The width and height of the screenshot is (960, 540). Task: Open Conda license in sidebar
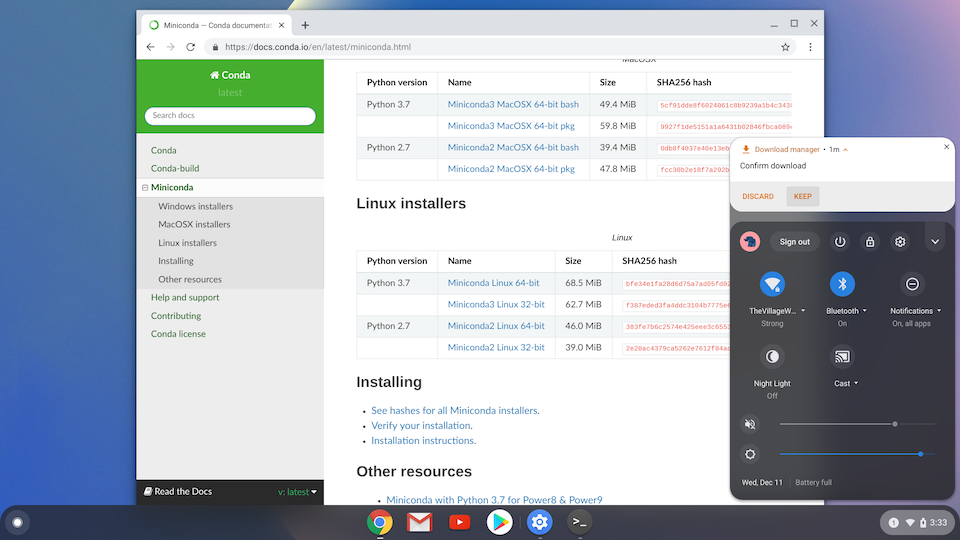point(178,334)
